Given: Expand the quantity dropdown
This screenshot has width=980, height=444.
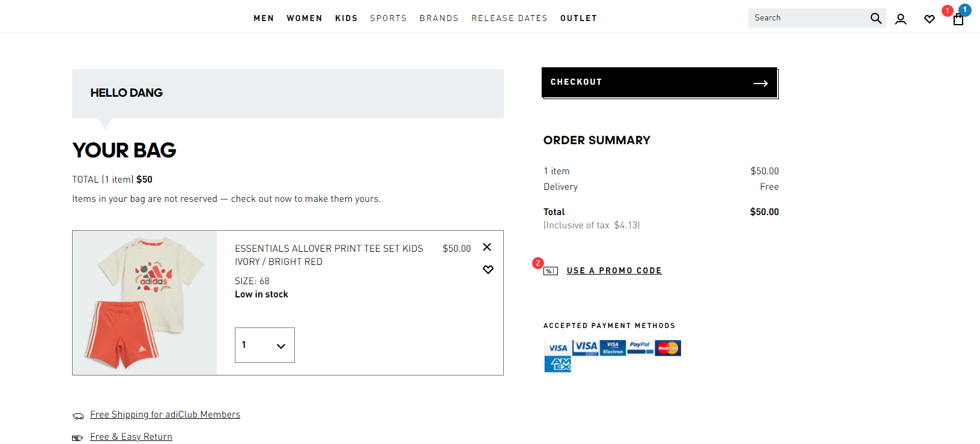Looking at the screenshot, I should [x=265, y=345].
